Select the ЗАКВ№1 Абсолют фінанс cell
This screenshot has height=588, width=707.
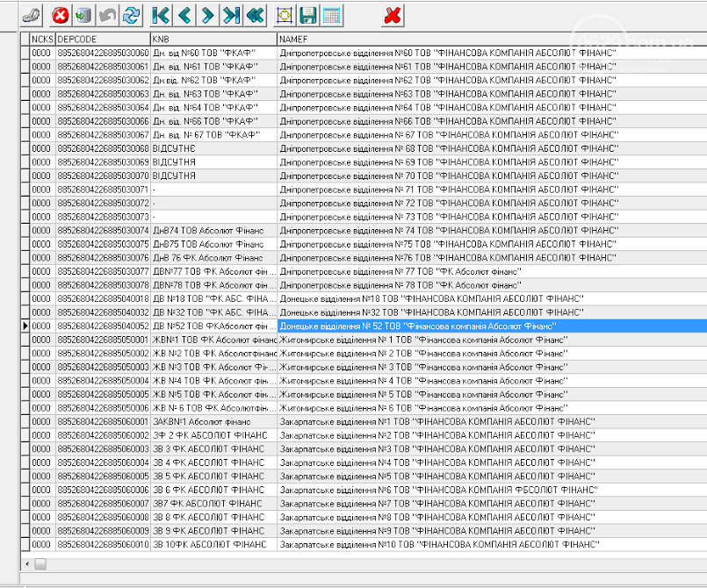click(x=213, y=421)
